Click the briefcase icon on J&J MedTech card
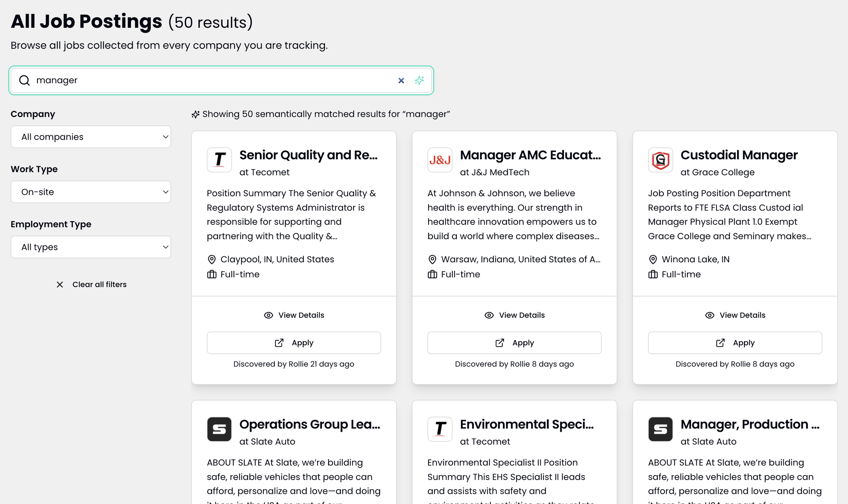 click(432, 275)
